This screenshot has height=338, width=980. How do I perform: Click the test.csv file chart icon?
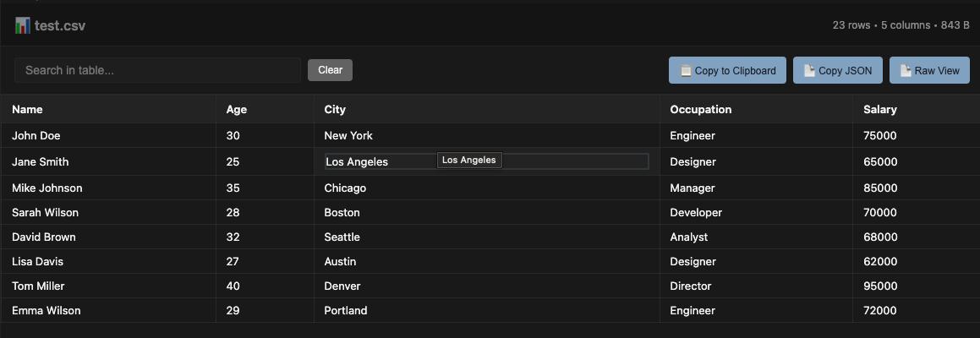22,25
